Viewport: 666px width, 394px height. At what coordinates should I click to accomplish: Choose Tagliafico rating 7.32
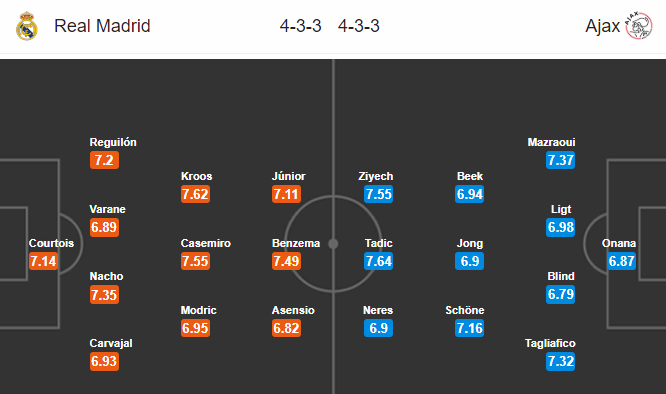point(561,361)
